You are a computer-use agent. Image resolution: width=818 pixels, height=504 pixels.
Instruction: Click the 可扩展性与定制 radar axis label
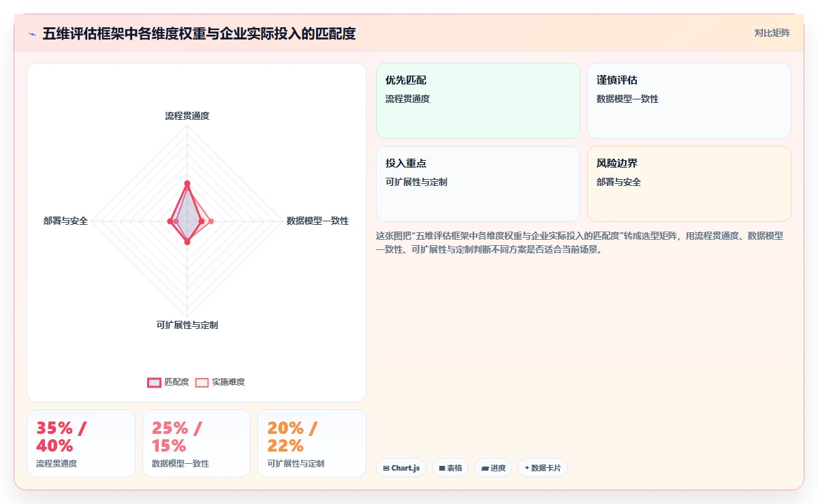tap(187, 325)
